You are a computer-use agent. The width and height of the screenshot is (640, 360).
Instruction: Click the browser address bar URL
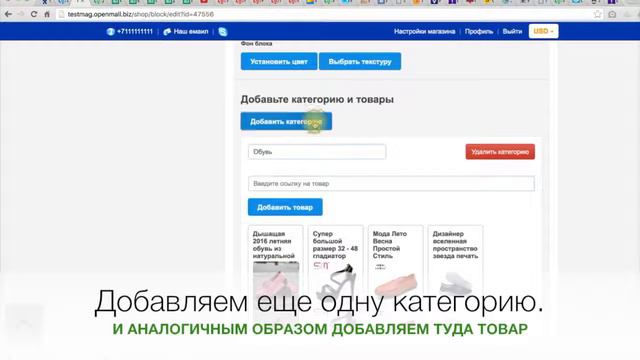(x=140, y=14)
